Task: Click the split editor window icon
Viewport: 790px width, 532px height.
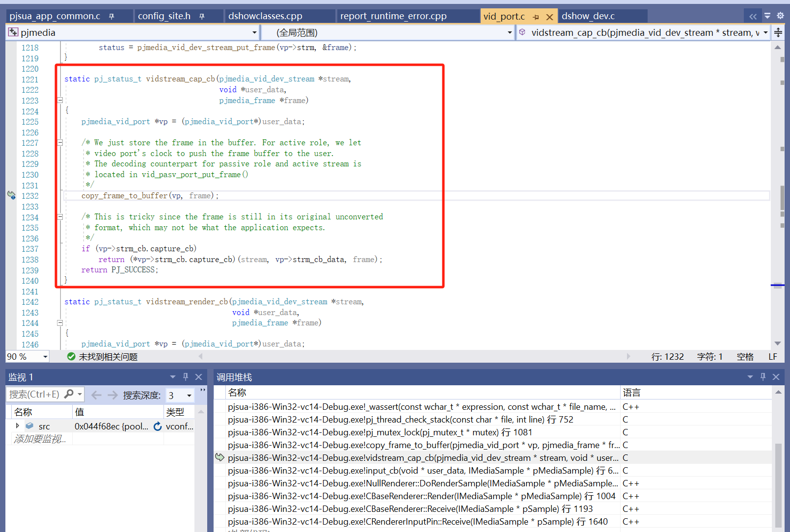Action: pos(778,33)
